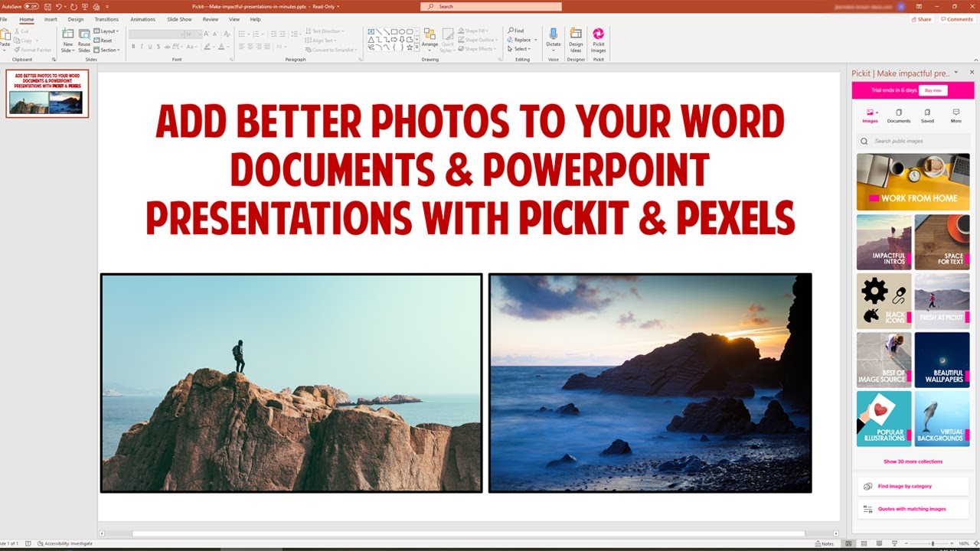Open the Select dropdown in Editing
Viewport: 980px width, 551px height.
click(518, 49)
